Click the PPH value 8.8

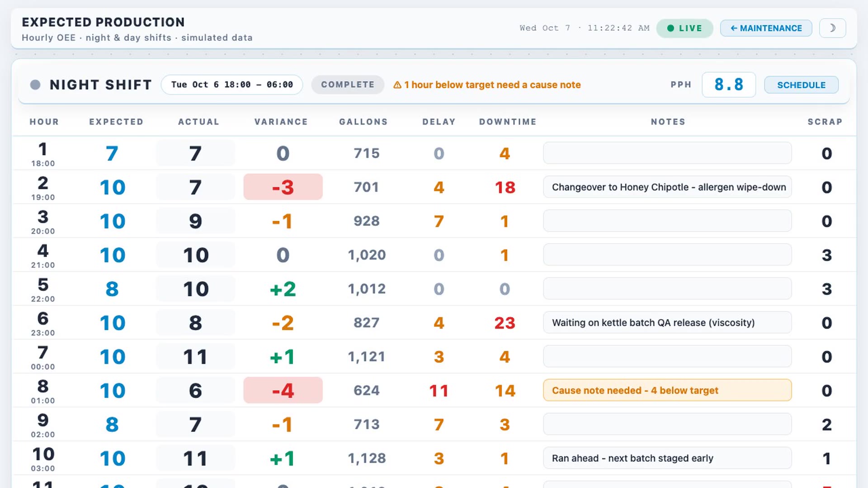click(729, 84)
